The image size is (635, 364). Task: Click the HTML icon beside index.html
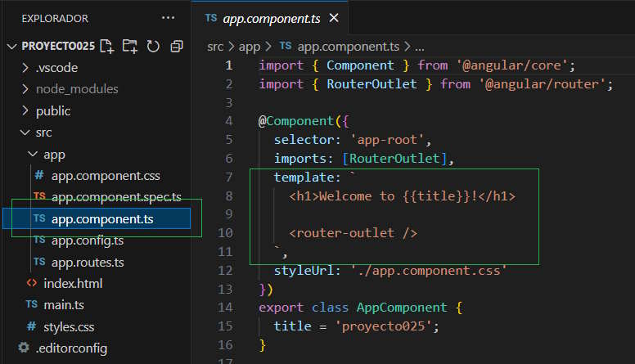pos(32,283)
